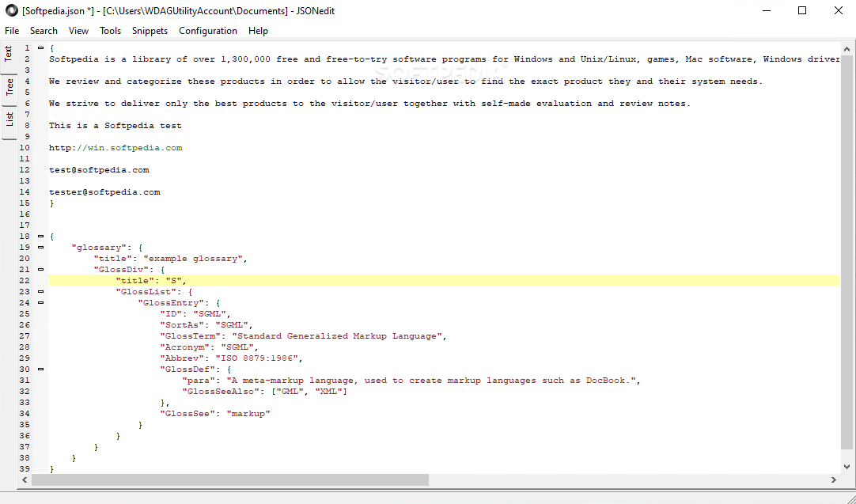
Task: Collapse the "GlossList" fold at line 23
Action: pos(40,292)
